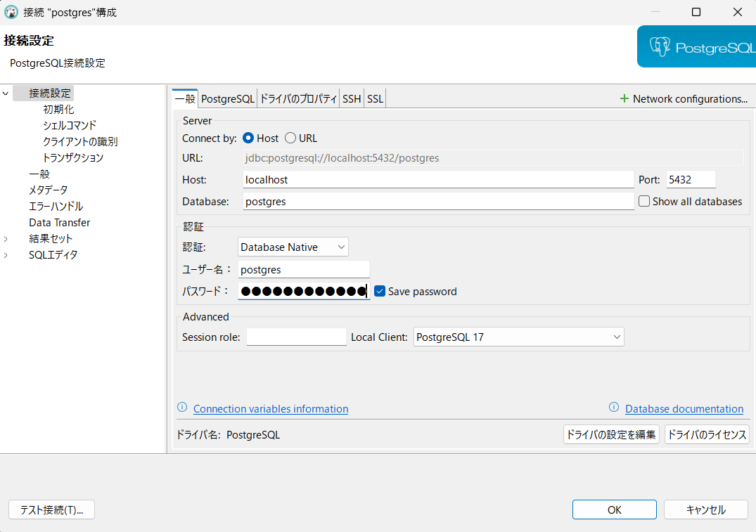The width and height of the screenshot is (756, 532).
Task: Click the info icon beside Database documentation
Action: (x=614, y=408)
